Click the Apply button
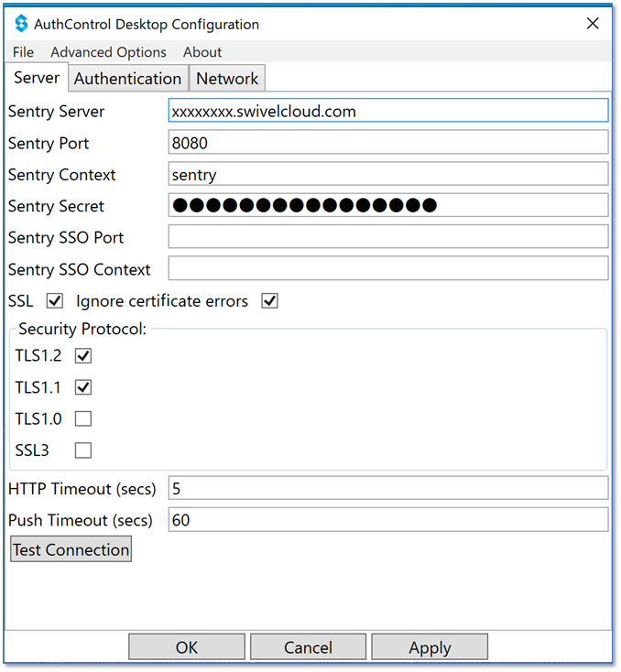Screen dimensions: 621x672 tap(430, 646)
